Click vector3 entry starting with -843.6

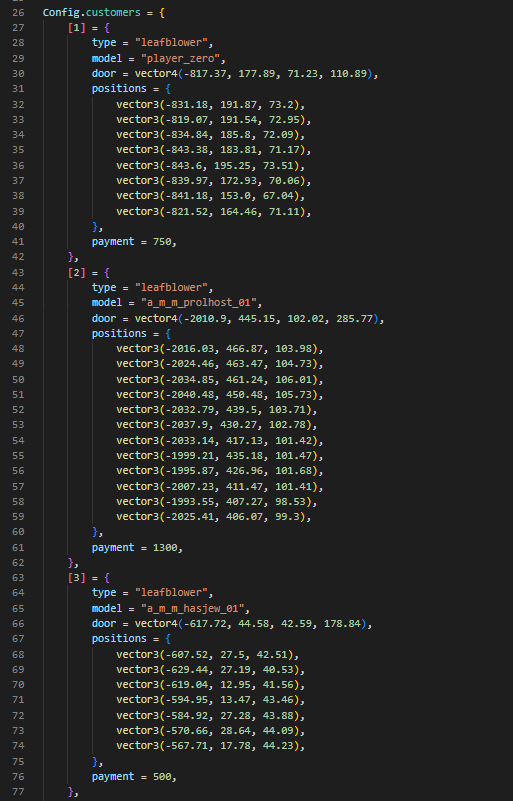click(x=211, y=166)
